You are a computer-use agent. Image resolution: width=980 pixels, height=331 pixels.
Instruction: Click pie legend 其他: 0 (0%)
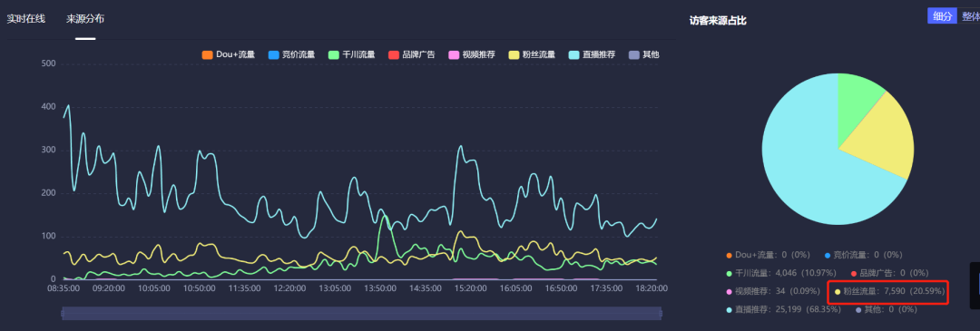click(x=887, y=309)
